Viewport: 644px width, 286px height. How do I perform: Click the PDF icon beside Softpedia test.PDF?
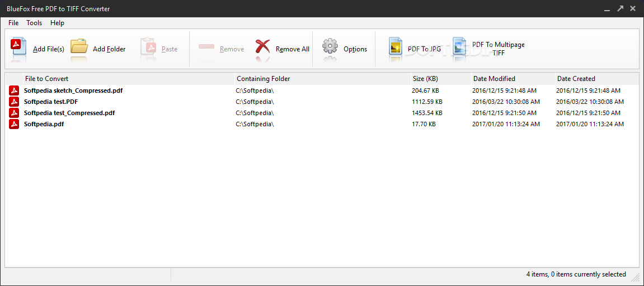(15, 102)
